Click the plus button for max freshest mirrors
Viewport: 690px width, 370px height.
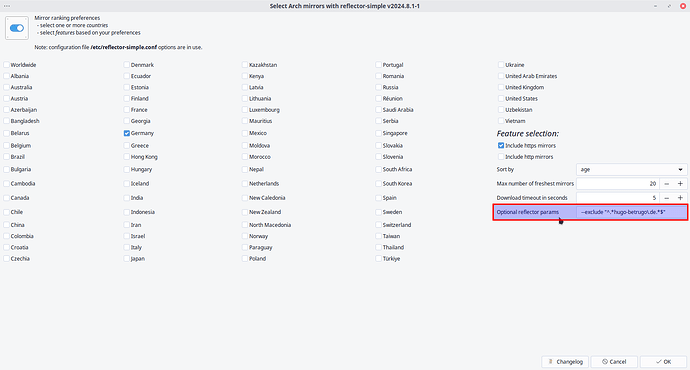680,183
